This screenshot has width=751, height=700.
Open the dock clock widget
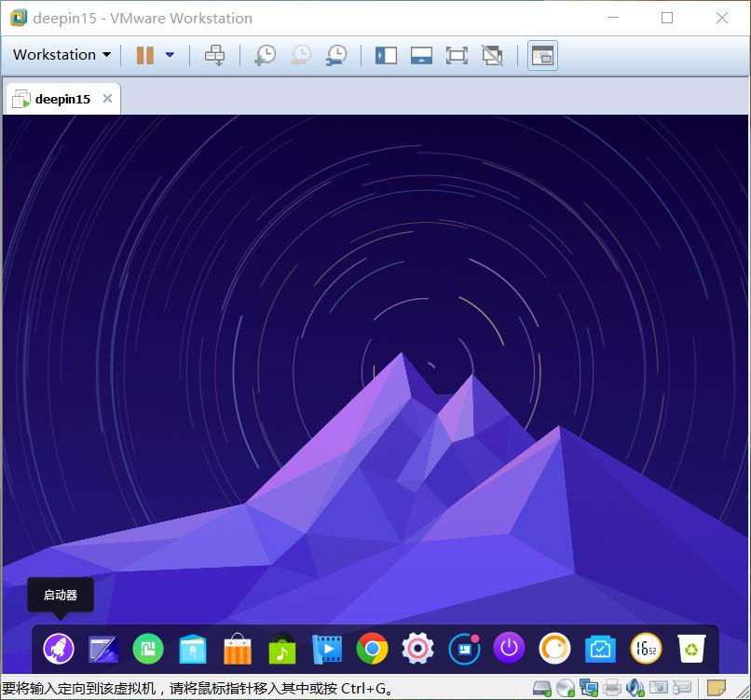pyautogui.click(x=646, y=649)
